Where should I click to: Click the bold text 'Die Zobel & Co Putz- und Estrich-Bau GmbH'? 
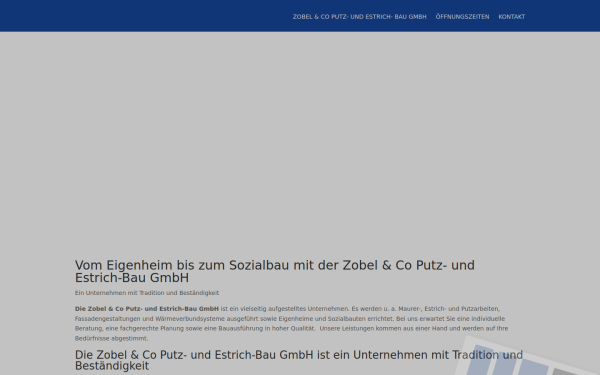(x=147, y=309)
